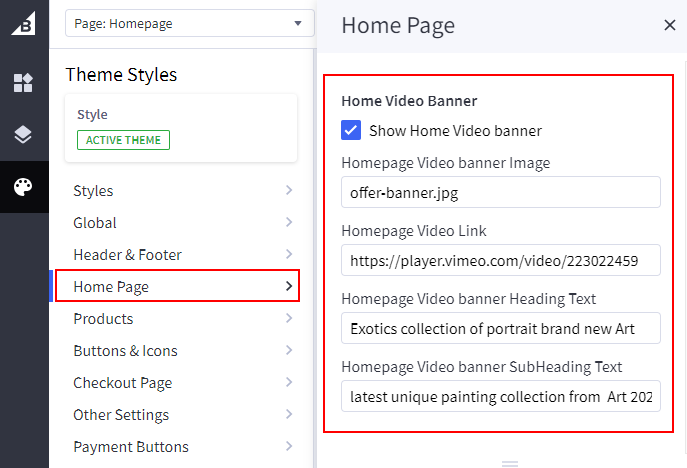Edit the Video banner Heading Text field
The width and height of the screenshot is (687, 468).
pos(500,328)
